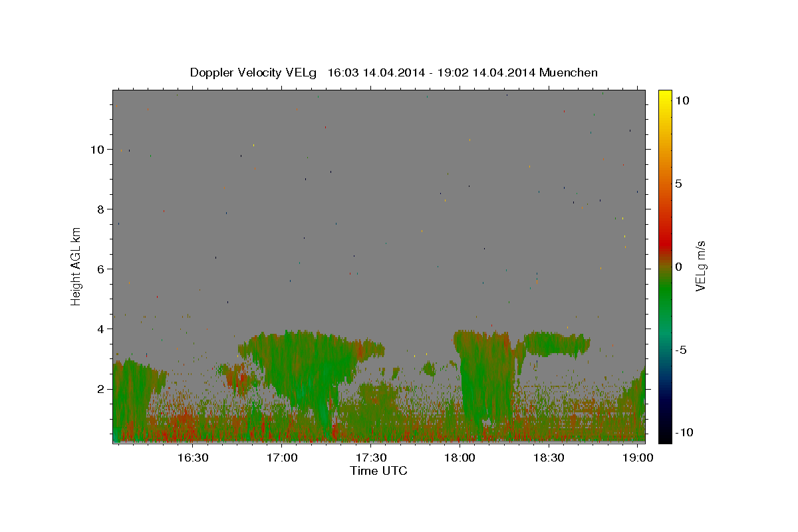Click the 17:30 time tick label
This screenshot has width=798, height=532.
pyautogui.click(x=370, y=458)
